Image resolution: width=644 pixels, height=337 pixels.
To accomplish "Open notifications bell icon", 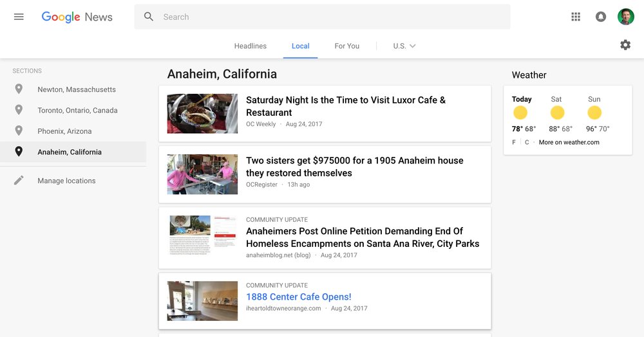I will tap(601, 17).
